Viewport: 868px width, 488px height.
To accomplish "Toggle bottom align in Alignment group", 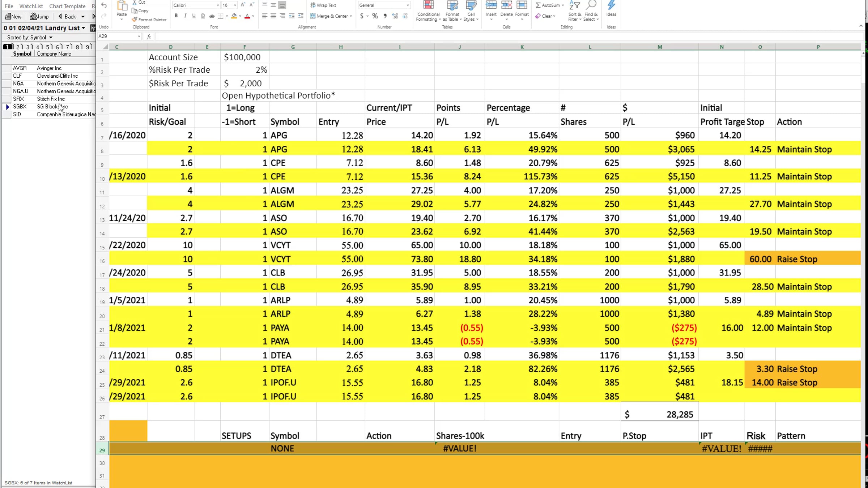I will point(282,5).
